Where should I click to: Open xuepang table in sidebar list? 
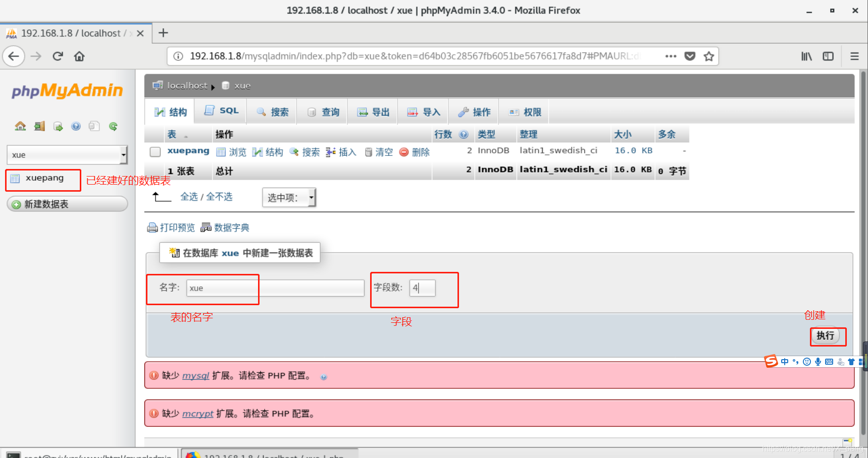(x=44, y=178)
